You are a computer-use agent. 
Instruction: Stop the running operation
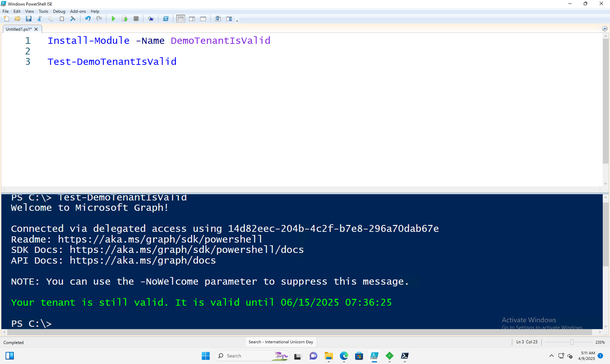(136, 19)
